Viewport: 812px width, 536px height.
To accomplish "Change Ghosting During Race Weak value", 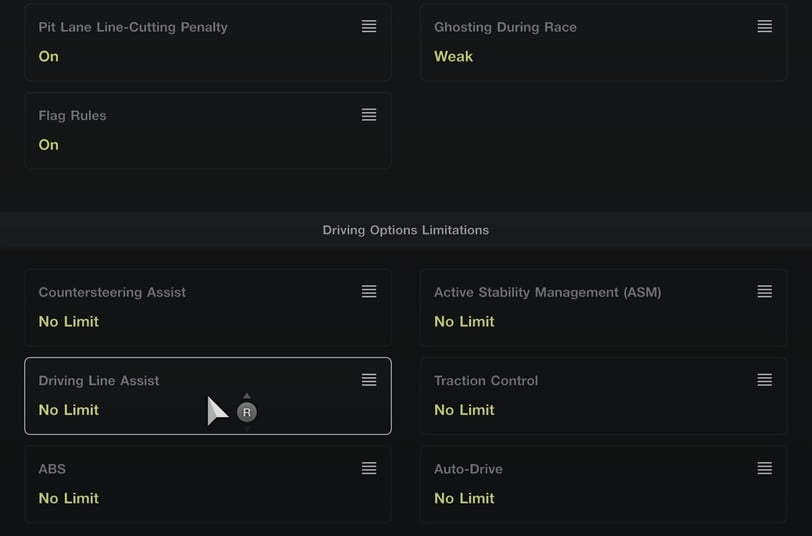I will click(453, 56).
